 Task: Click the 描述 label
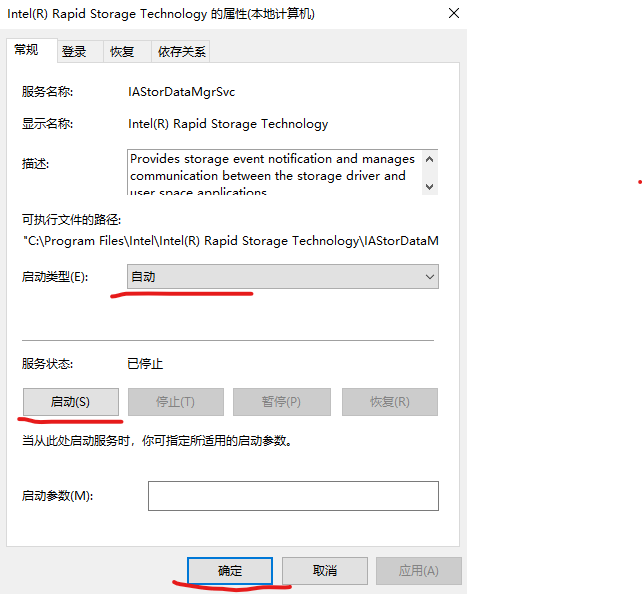[36, 164]
